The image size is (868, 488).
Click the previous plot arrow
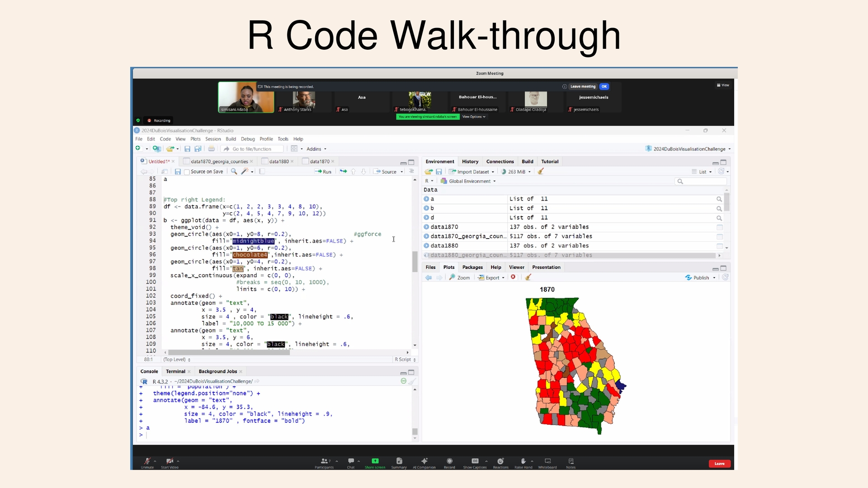tap(429, 277)
